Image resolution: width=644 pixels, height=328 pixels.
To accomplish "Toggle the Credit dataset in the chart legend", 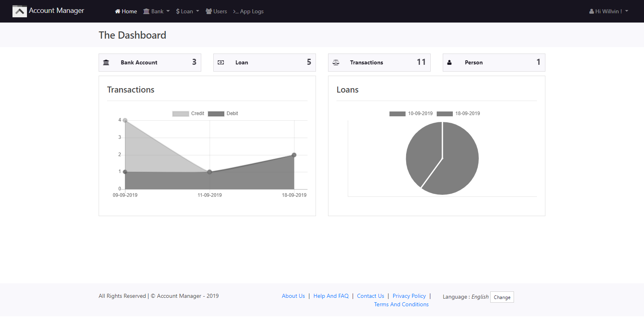I will (x=188, y=113).
